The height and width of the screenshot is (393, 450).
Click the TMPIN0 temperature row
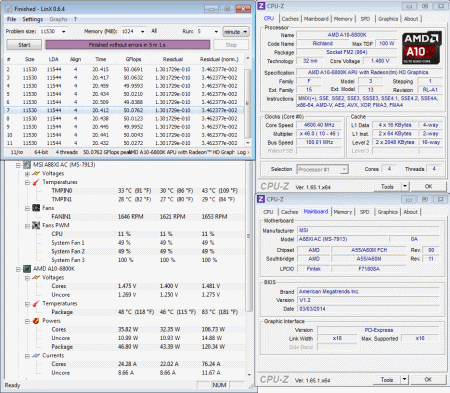[145, 191]
